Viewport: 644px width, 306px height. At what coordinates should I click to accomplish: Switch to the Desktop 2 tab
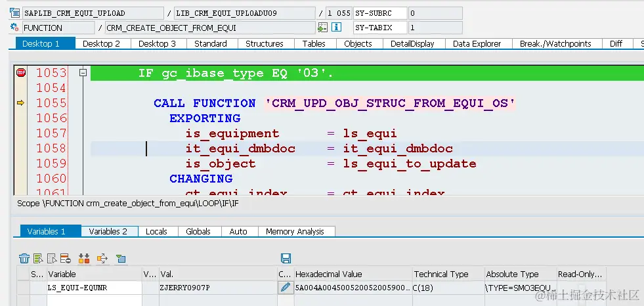[102, 43]
